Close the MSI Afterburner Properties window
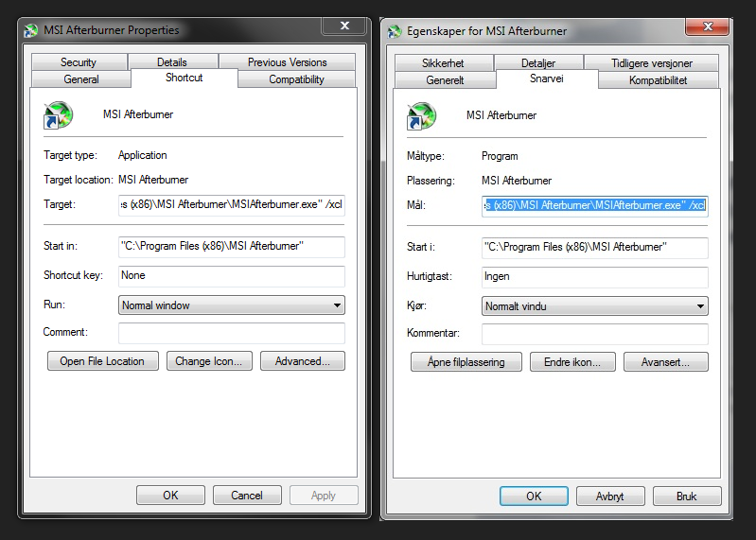The image size is (756, 540). [344, 26]
